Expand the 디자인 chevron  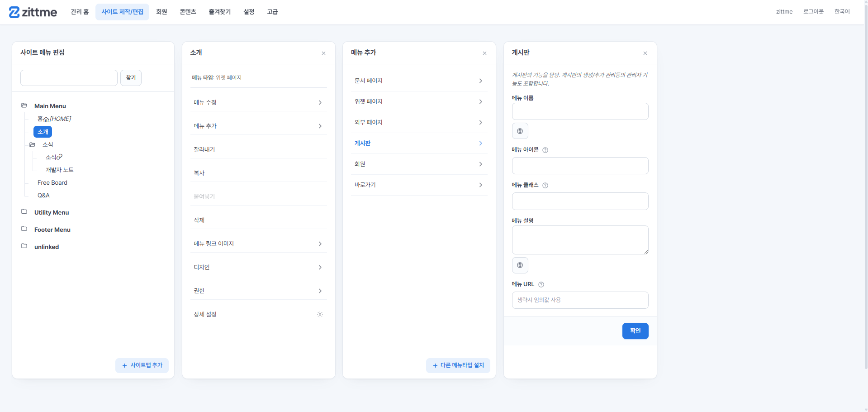320,268
